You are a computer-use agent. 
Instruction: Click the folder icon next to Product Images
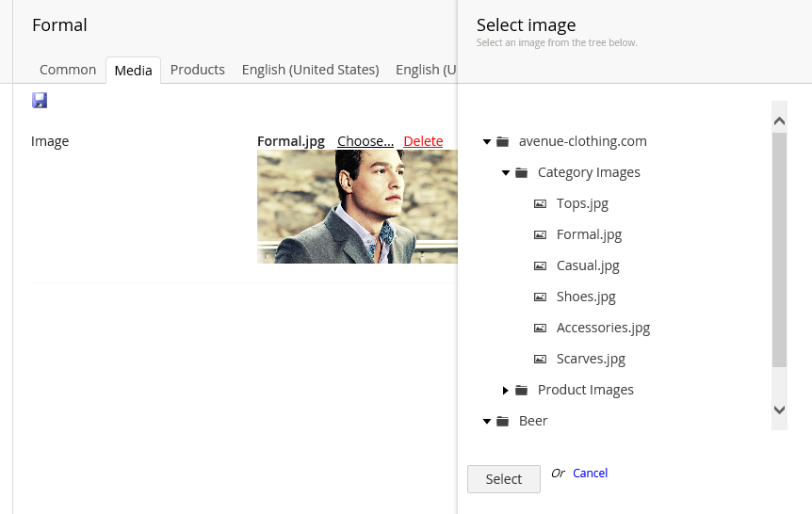click(522, 390)
